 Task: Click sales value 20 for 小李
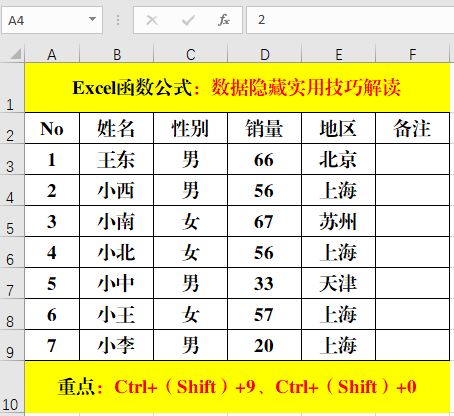coord(264,345)
